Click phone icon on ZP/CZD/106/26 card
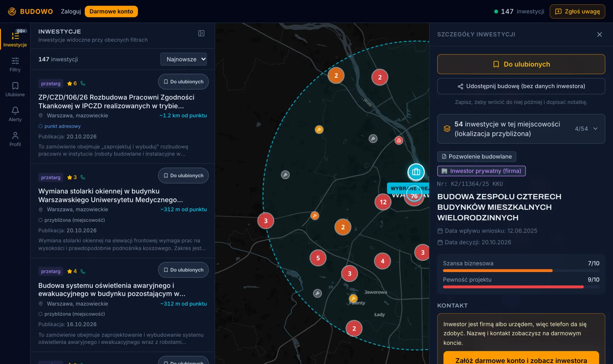The width and height of the screenshot is (613, 364). coord(83,83)
